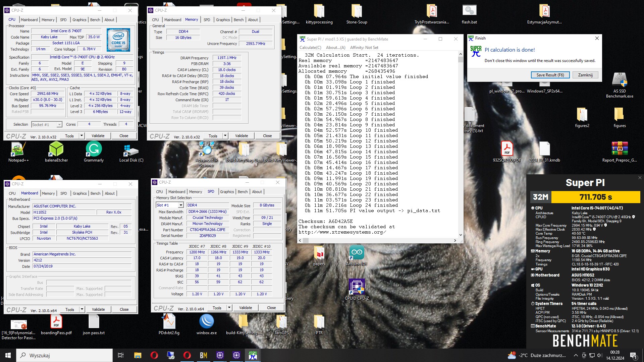
Task: Open boardingPass.pdf file icon
Action: click(56, 324)
